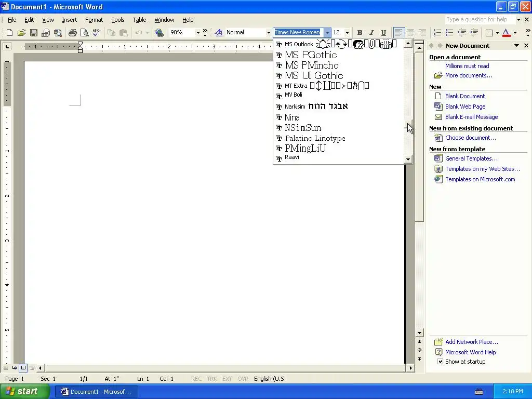The width and height of the screenshot is (532, 399).
Task: Open the Table menu
Action: point(139,20)
